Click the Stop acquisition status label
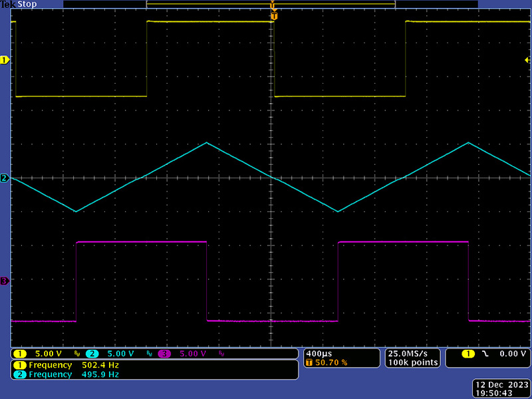Image resolution: width=532 pixels, height=399 pixels. pos(28,4)
